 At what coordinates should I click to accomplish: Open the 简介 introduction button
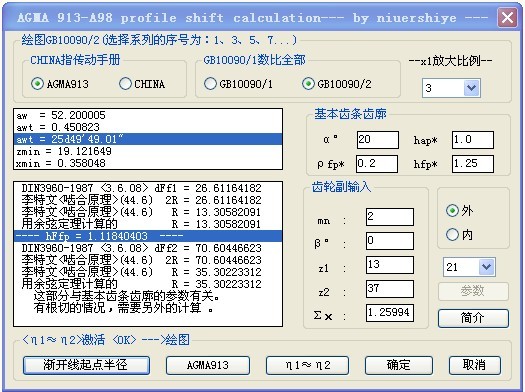click(473, 318)
